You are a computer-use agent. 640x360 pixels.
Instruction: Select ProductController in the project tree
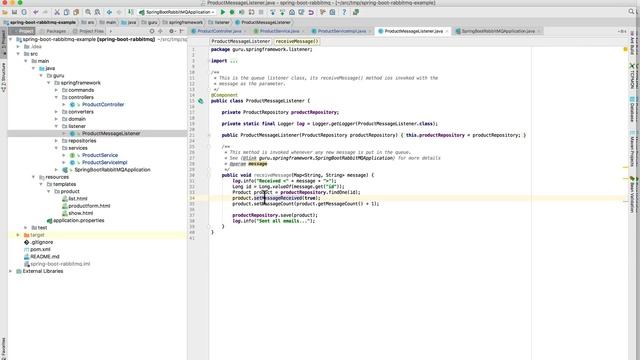pos(103,104)
